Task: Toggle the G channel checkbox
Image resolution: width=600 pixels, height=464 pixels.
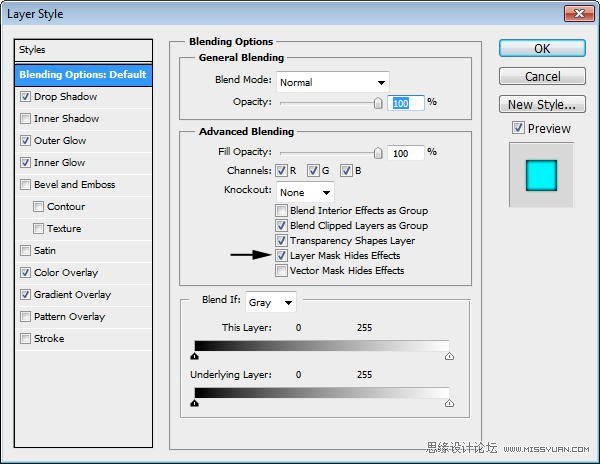Action: tap(313, 171)
